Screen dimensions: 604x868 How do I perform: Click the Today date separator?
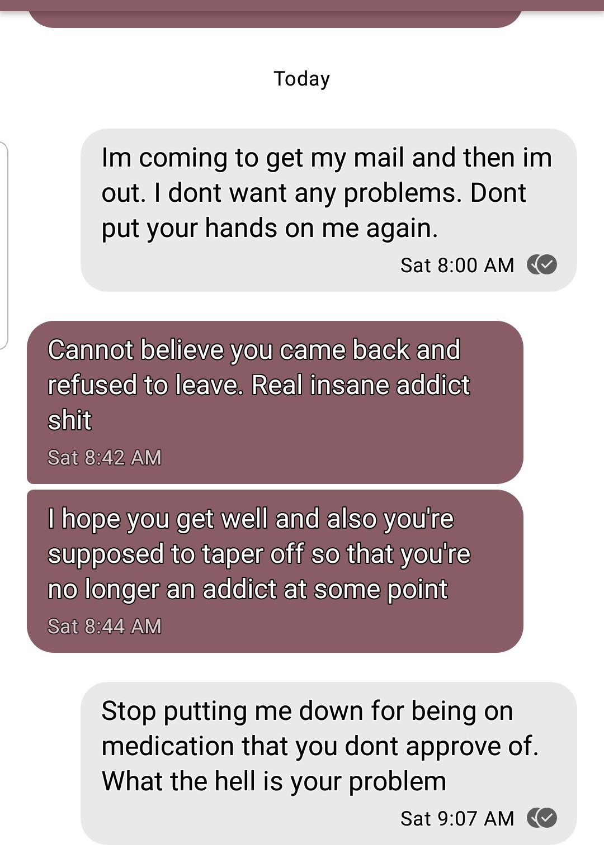tap(302, 79)
